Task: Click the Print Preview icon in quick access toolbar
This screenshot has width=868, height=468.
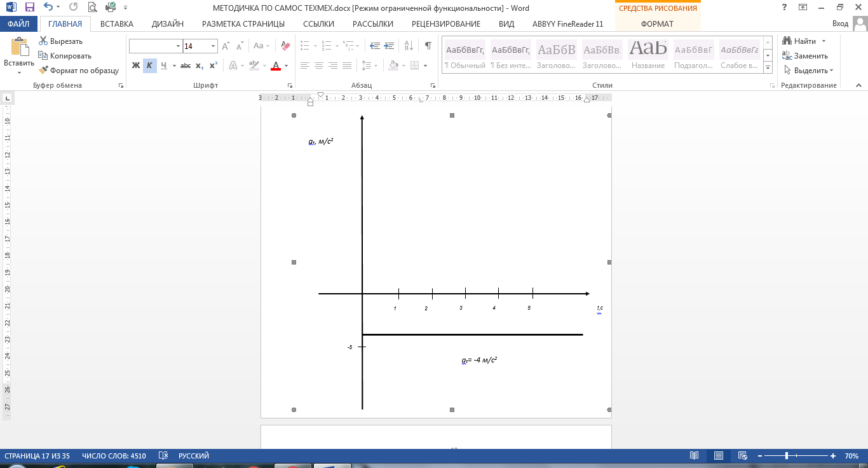Action: pyautogui.click(x=93, y=8)
